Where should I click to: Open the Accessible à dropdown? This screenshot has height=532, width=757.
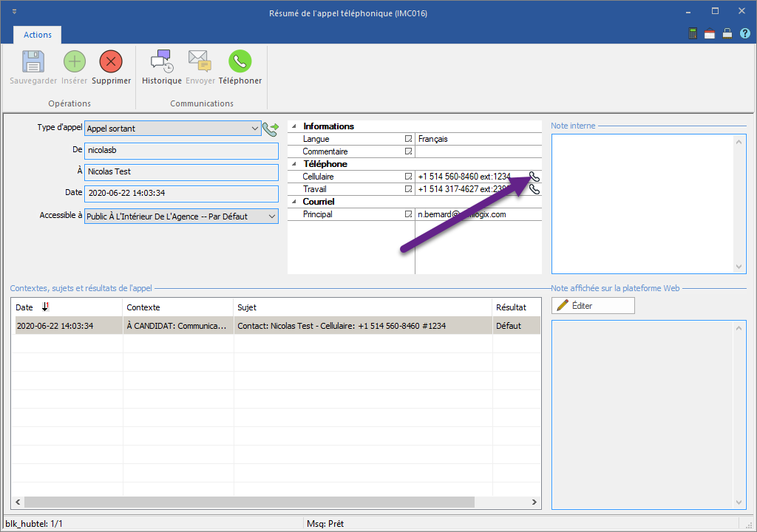[x=272, y=216]
